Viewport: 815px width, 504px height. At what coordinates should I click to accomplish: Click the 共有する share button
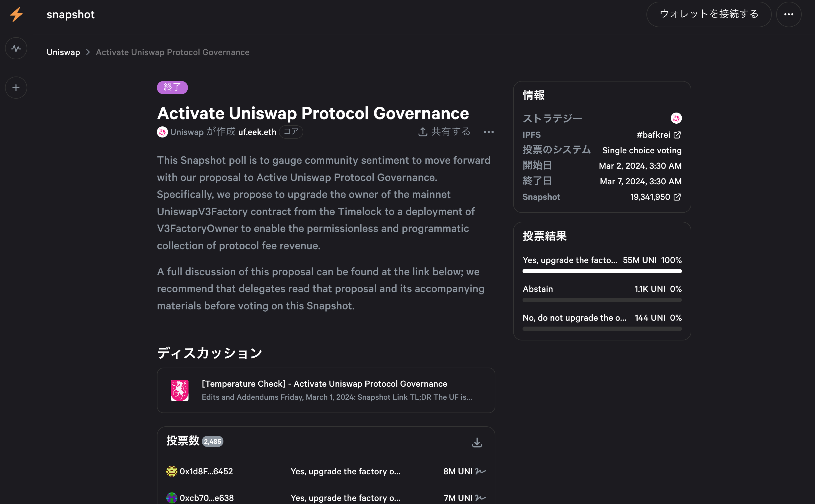click(444, 132)
